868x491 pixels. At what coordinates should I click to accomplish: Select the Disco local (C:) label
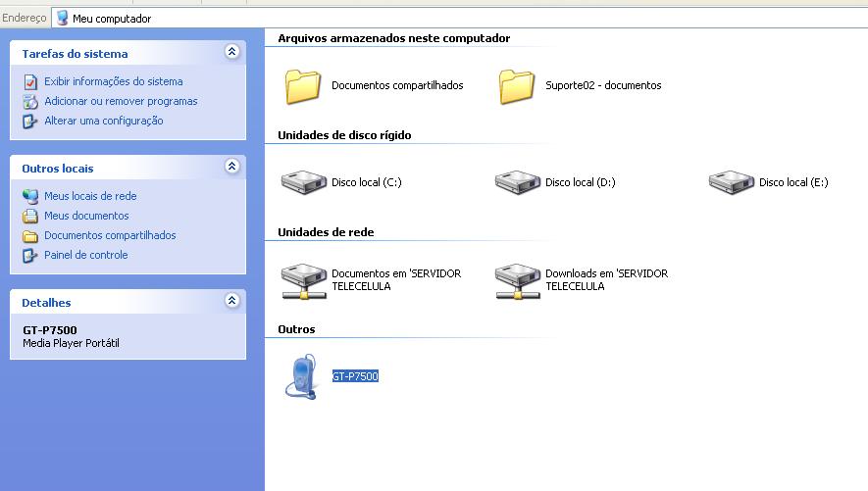coord(367,182)
